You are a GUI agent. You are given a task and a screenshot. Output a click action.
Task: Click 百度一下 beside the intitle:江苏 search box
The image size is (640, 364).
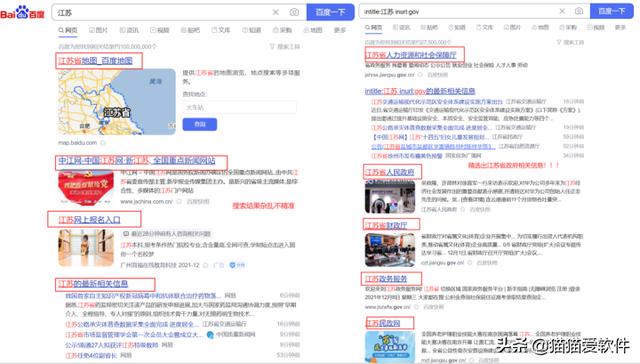coord(612,11)
